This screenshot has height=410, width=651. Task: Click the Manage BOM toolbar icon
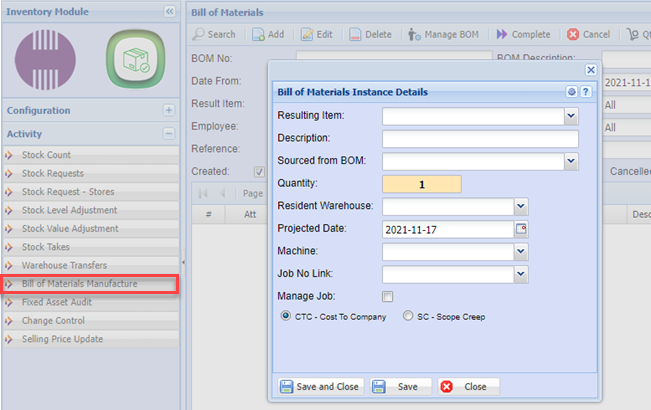click(x=444, y=34)
